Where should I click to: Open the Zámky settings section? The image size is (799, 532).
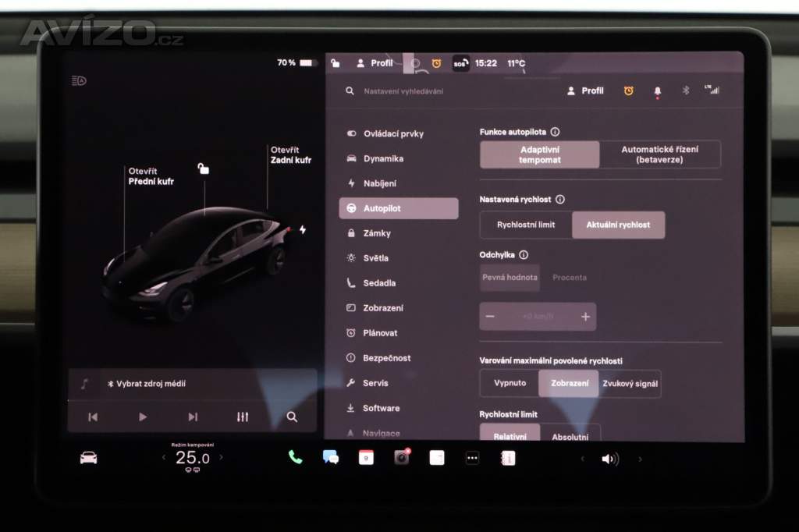tap(377, 233)
